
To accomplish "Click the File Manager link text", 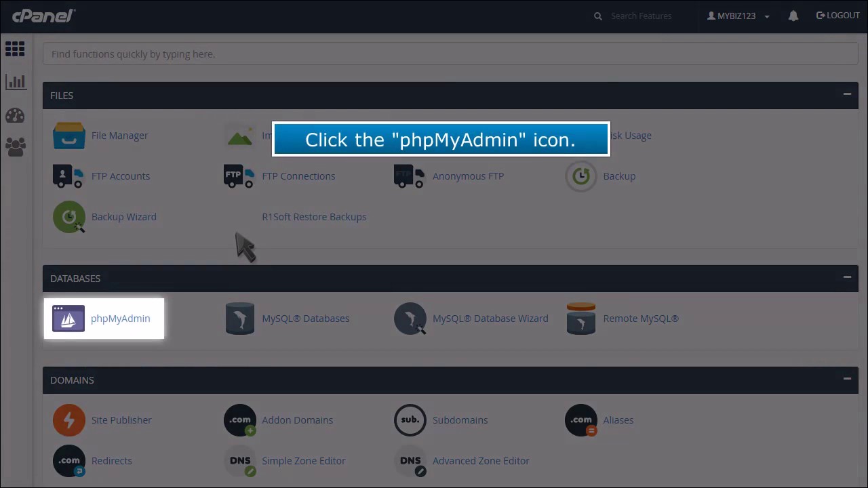I will tap(119, 136).
